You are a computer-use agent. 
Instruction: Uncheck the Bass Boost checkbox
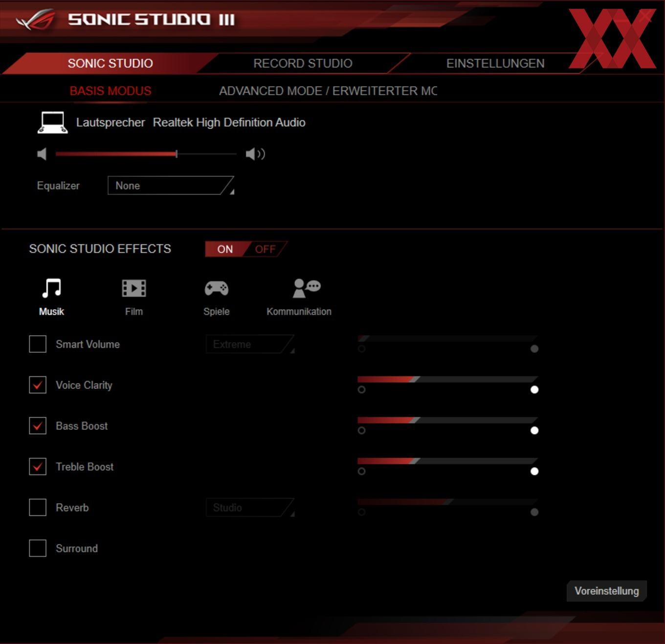point(38,426)
